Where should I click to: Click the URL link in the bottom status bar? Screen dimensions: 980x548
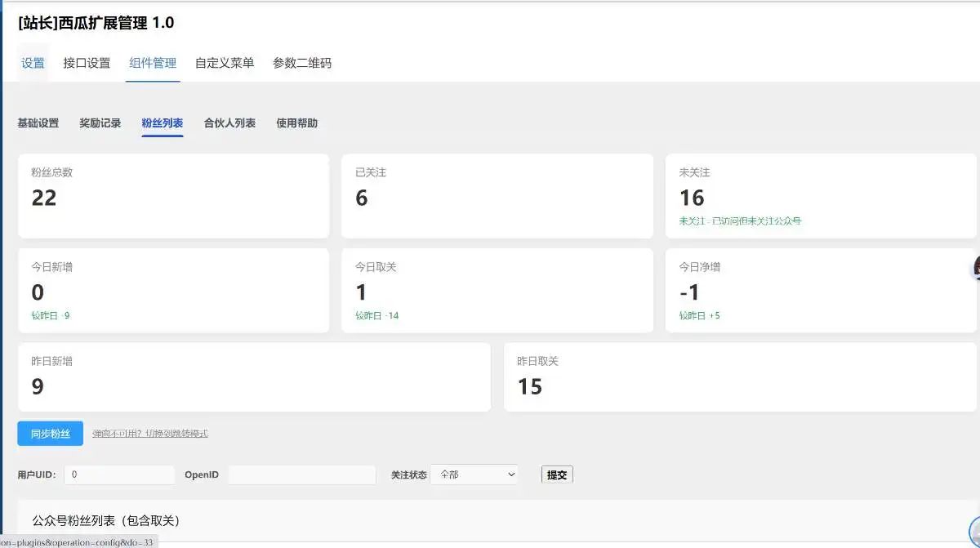(x=78, y=541)
